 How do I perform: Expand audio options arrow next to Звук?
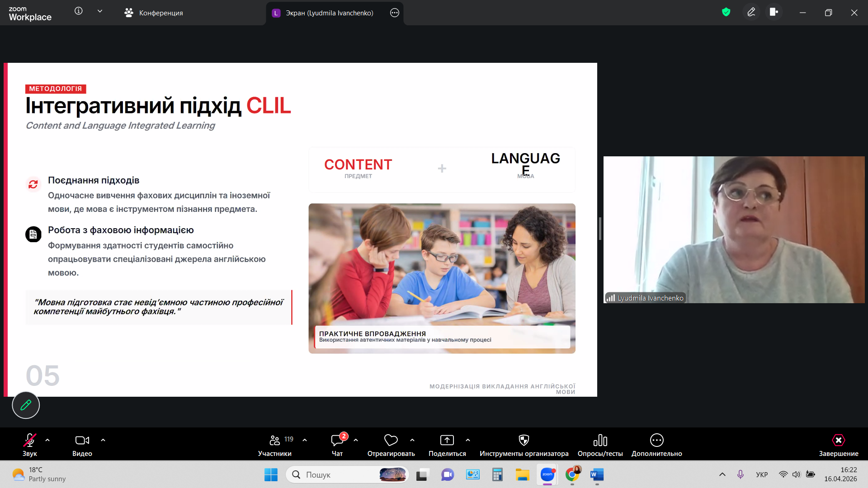(47, 440)
